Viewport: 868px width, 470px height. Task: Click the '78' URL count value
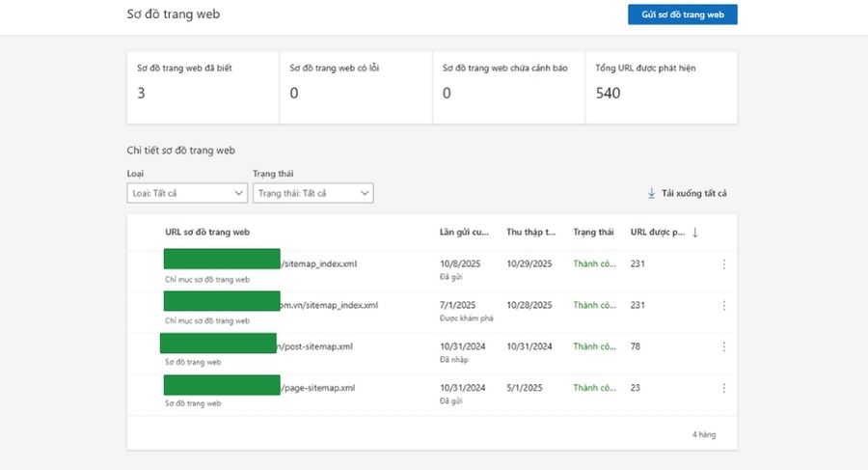635,346
